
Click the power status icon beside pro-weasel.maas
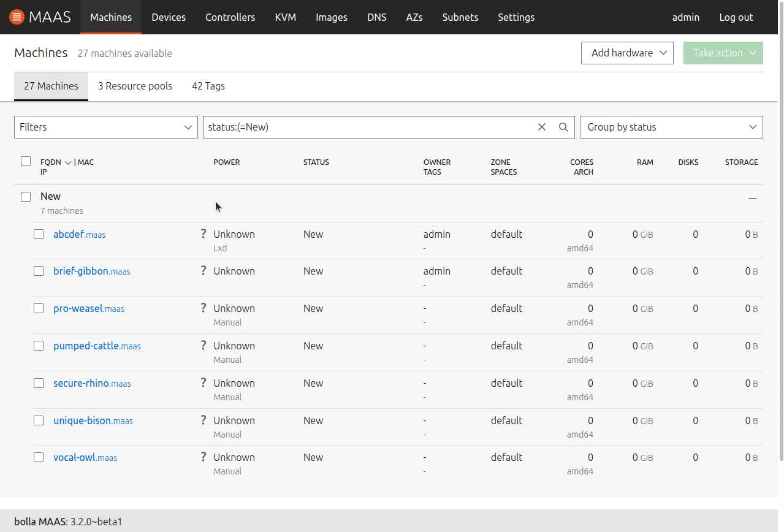(204, 308)
